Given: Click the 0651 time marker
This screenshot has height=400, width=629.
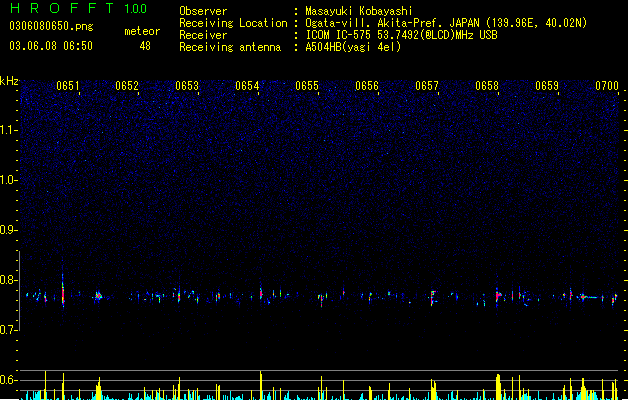Looking at the screenshot, I should (68, 86).
